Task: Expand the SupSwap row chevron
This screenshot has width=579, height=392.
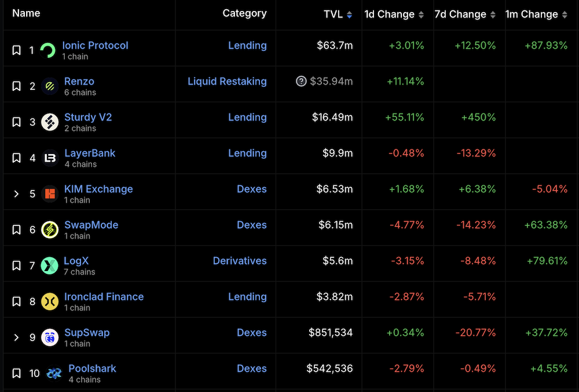Action: 17,338
